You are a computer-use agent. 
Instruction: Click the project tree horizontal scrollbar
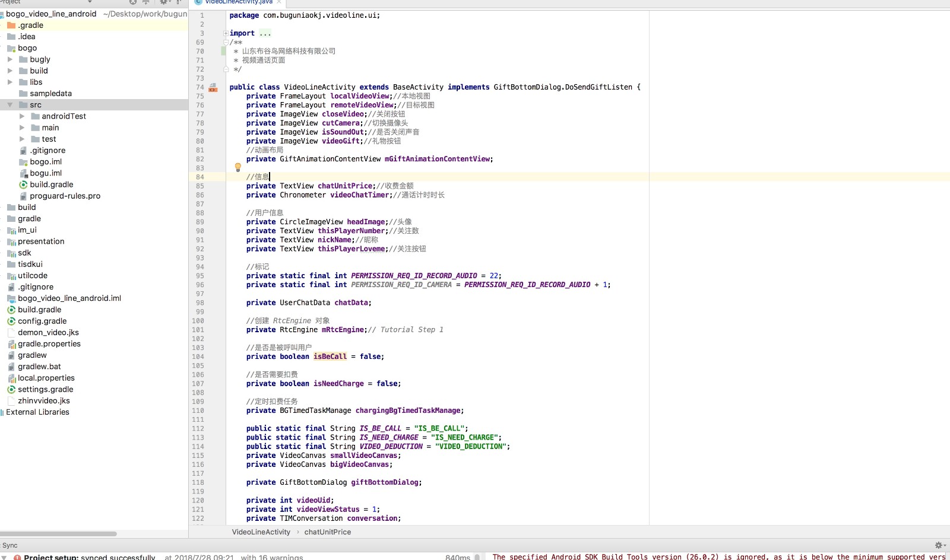[58, 534]
